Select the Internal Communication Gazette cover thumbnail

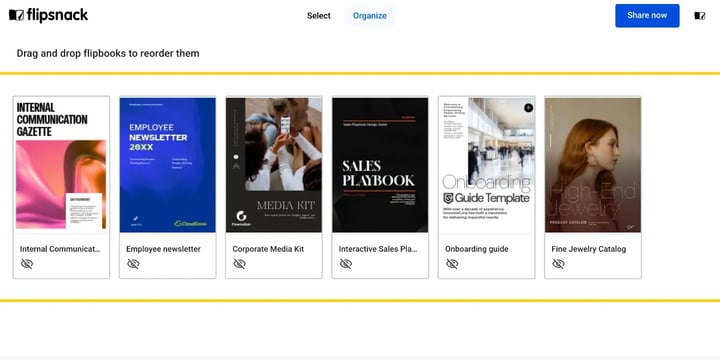(x=61, y=164)
